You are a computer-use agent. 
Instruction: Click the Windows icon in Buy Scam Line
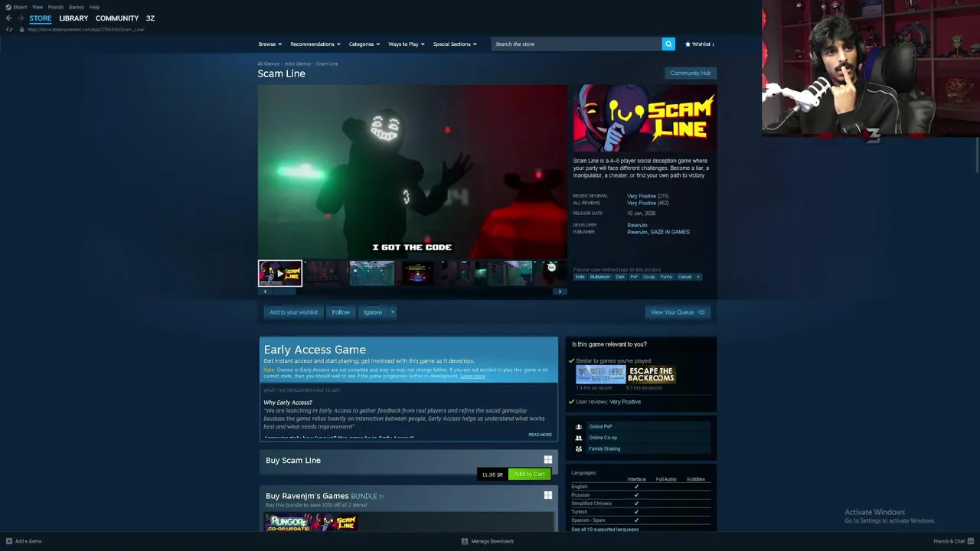pyautogui.click(x=547, y=460)
